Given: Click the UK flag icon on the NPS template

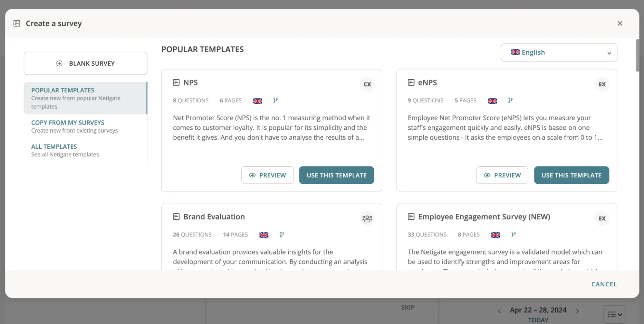Looking at the screenshot, I should click(257, 101).
